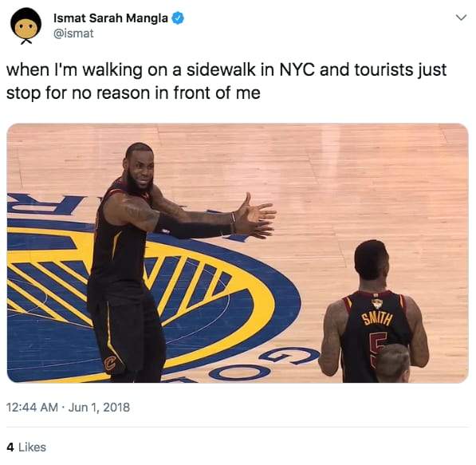Open the profile avatar of Ismat Sarah Mangla
The width and height of the screenshot is (476, 465).
point(26,26)
